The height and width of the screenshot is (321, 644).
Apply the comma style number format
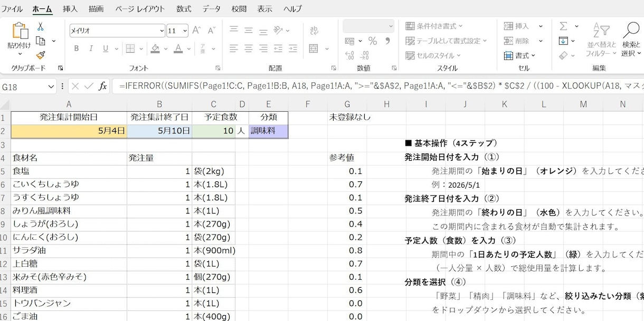387,41
